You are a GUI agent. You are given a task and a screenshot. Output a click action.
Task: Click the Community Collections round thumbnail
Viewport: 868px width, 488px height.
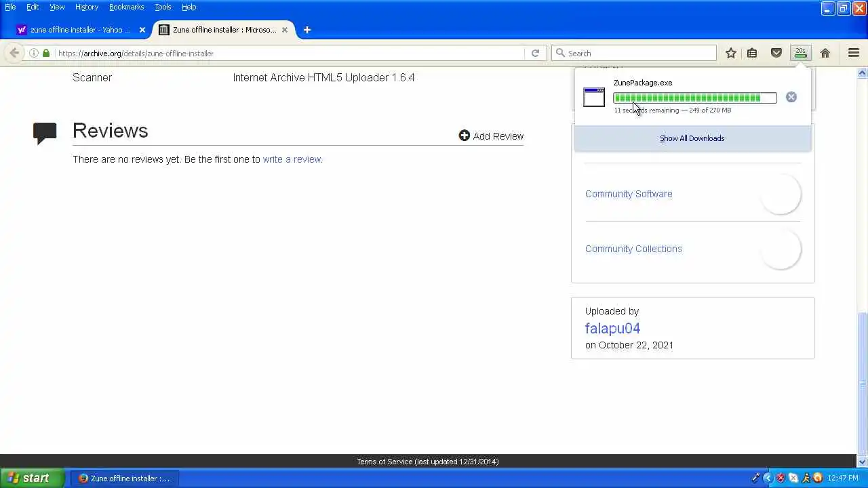tap(780, 249)
